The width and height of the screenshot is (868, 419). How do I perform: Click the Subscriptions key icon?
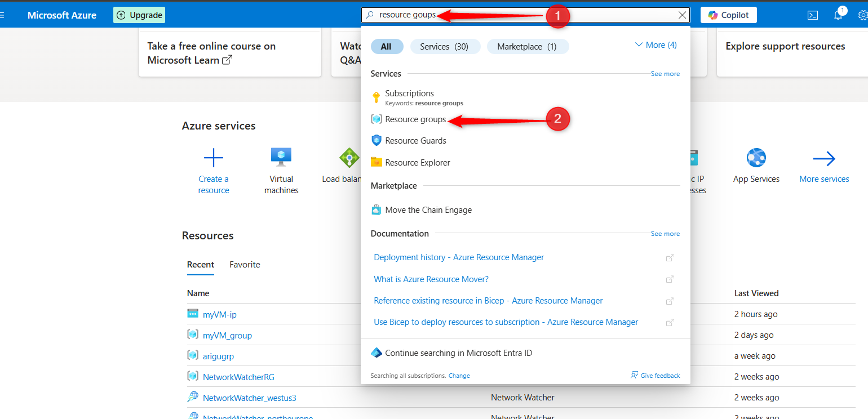click(377, 97)
